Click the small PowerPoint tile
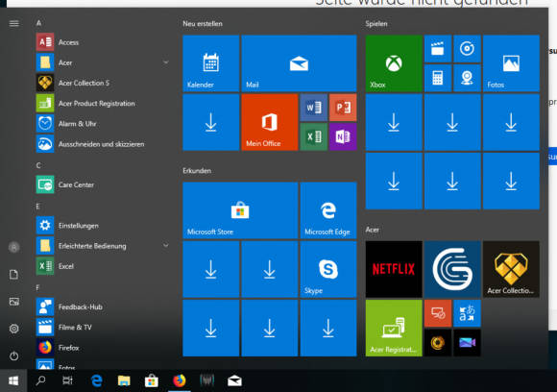This screenshot has width=557, height=392. click(343, 108)
